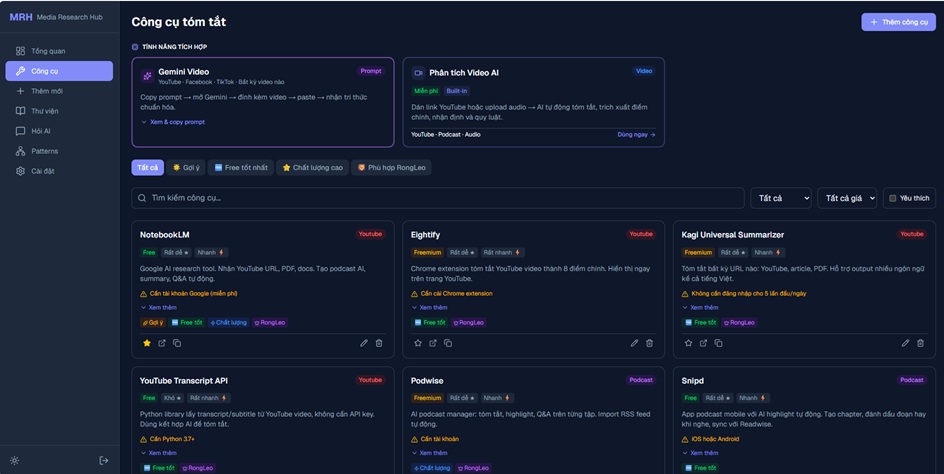The image size is (944, 474).
Task: Click the Gemini Video sparkle icon
Action: tap(147, 76)
